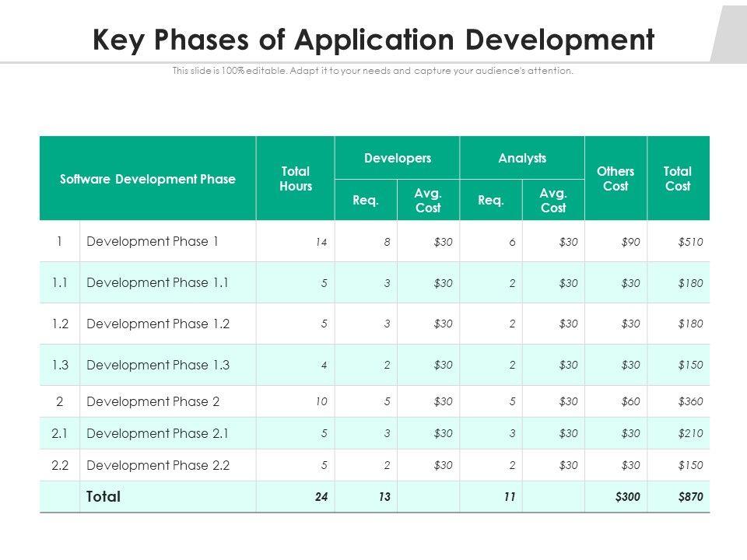Click the Developers group header
747x560 pixels.
tap(398, 158)
